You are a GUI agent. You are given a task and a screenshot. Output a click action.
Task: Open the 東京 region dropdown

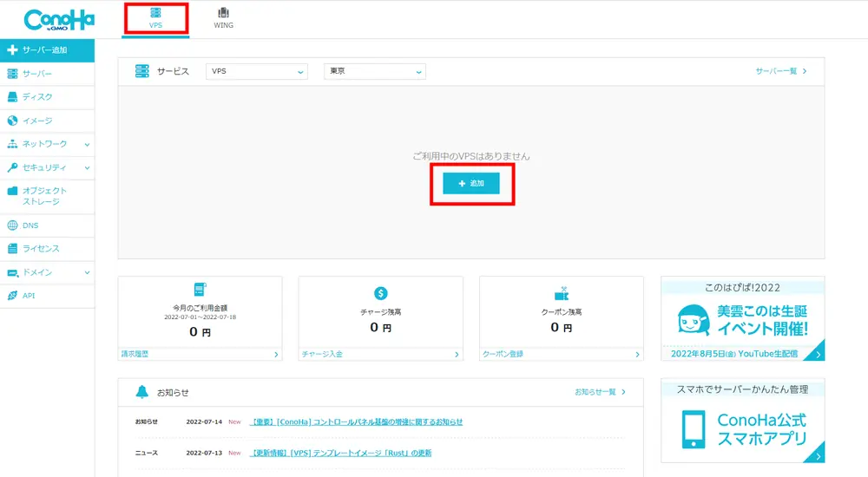[x=374, y=71]
